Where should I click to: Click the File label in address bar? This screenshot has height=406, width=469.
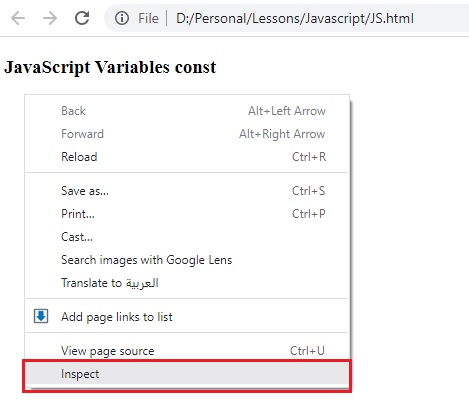click(x=148, y=18)
